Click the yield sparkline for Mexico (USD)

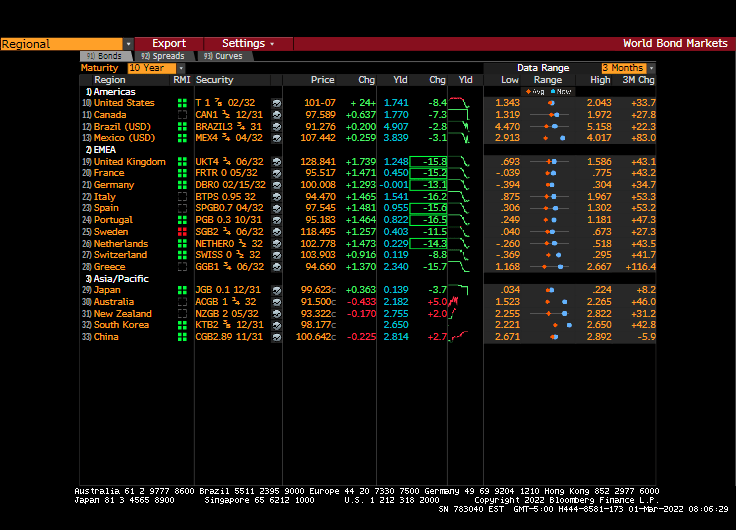click(460, 138)
